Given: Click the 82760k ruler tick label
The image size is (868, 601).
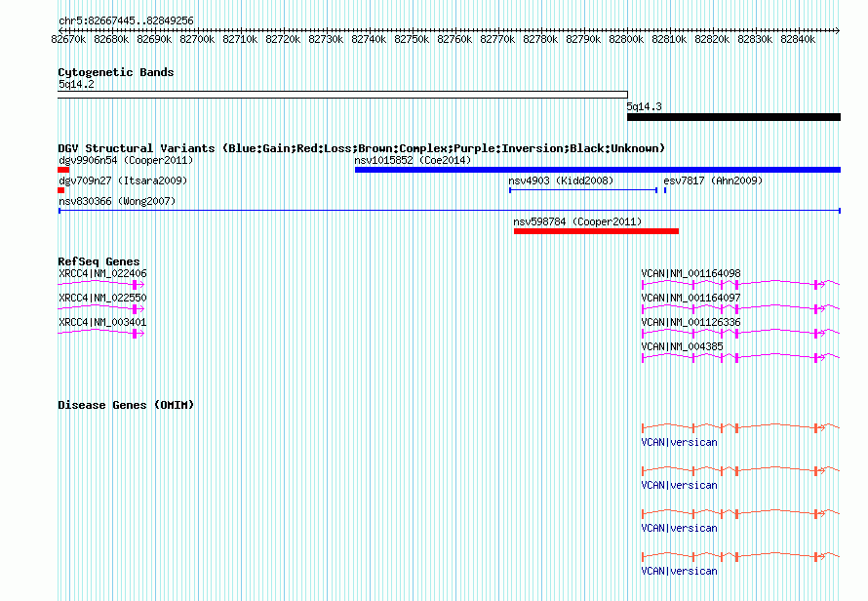Looking at the screenshot, I should [x=454, y=39].
